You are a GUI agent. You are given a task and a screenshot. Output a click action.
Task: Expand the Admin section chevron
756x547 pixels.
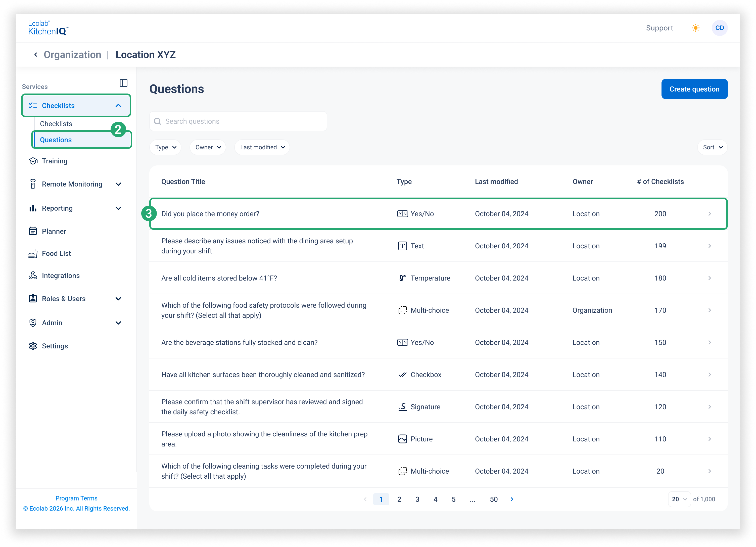pyautogui.click(x=118, y=323)
